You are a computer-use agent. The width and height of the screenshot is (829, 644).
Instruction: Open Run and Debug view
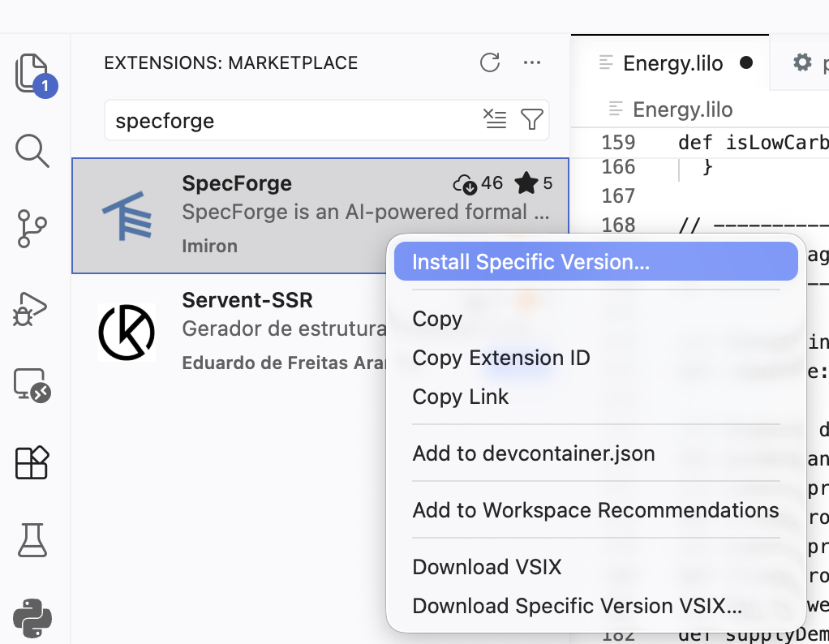[31, 308]
